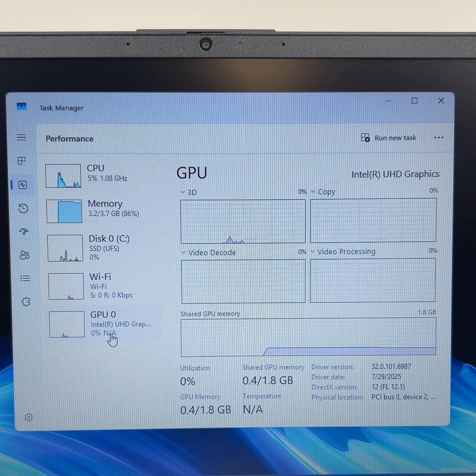
Task: Close the Task Manager window
Action: pyautogui.click(x=441, y=101)
